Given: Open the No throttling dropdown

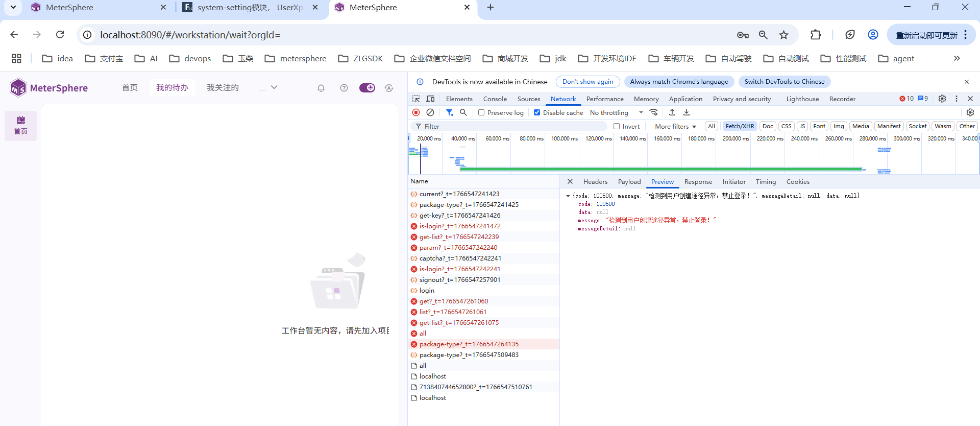Looking at the screenshot, I should pos(616,112).
